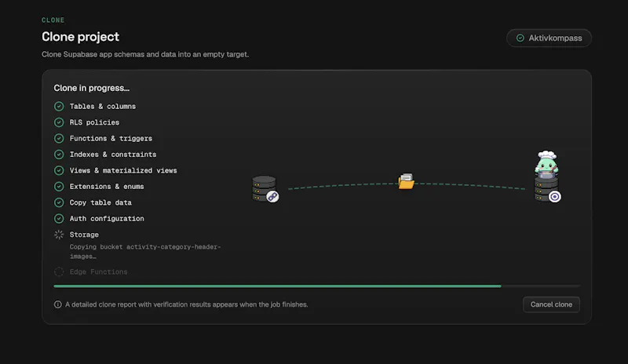
Task: Click the target database icon with chef mascot
Action: tap(547, 177)
